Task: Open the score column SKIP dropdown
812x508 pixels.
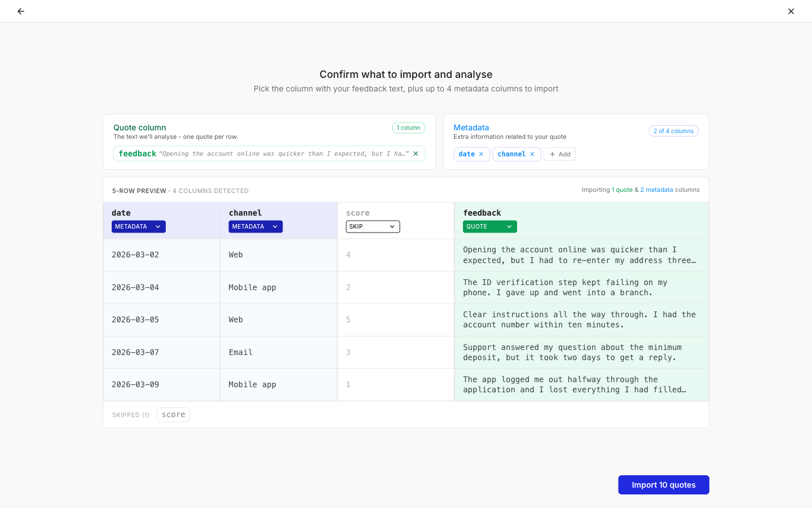Action: (x=373, y=226)
